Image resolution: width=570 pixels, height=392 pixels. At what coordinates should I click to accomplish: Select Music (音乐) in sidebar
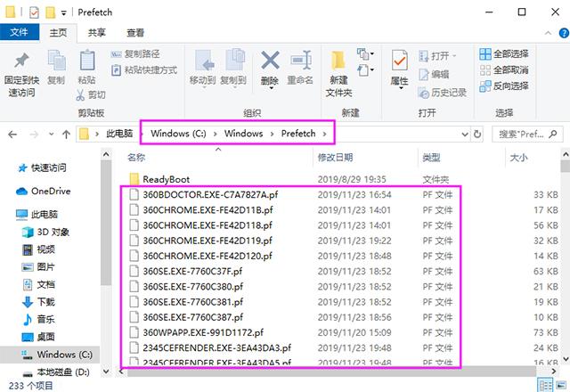point(38,319)
